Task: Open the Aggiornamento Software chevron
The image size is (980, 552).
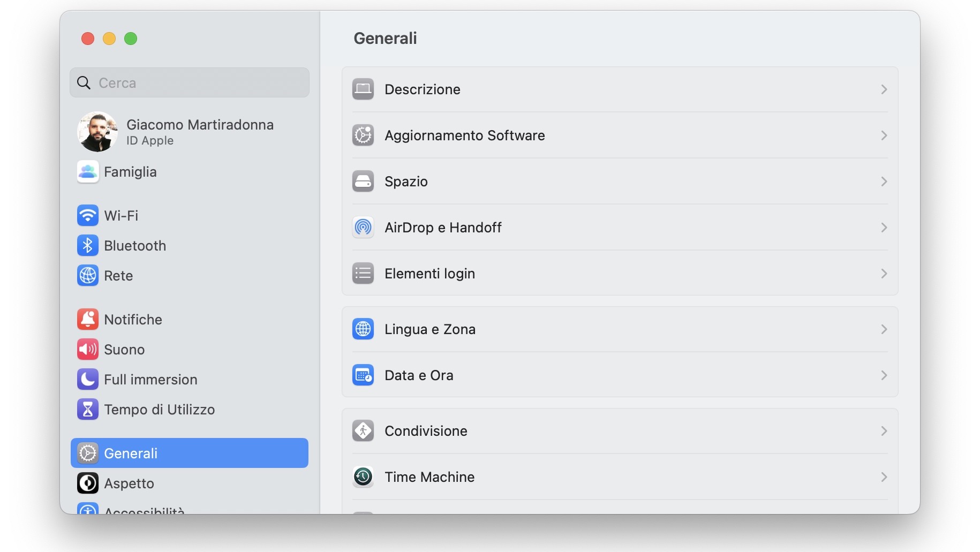Action: pos(884,135)
